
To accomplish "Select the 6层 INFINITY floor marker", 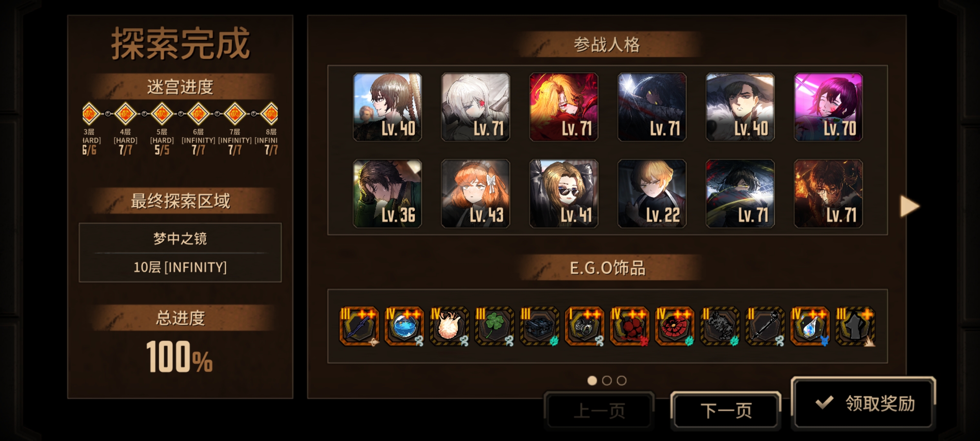I will [x=198, y=114].
